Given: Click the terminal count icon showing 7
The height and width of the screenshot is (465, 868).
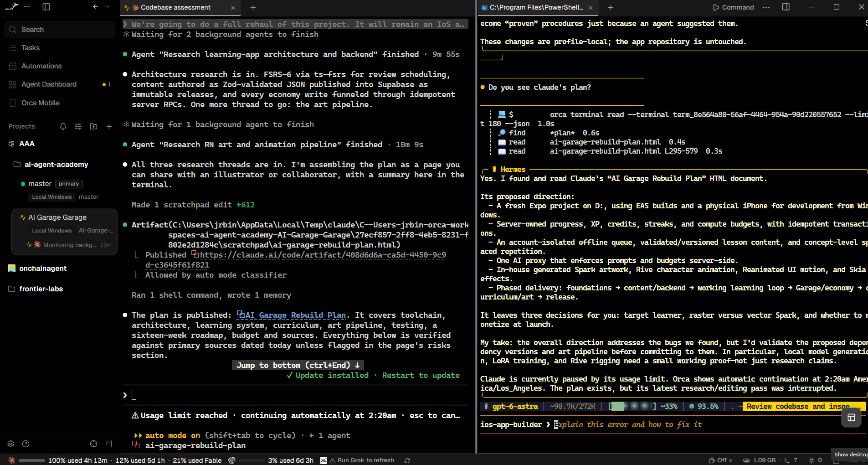Looking at the screenshot, I should click(x=791, y=460).
